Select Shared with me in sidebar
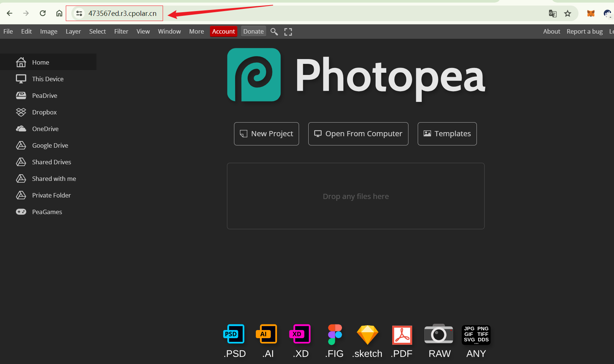The image size is (614, 364). [48, 179]
